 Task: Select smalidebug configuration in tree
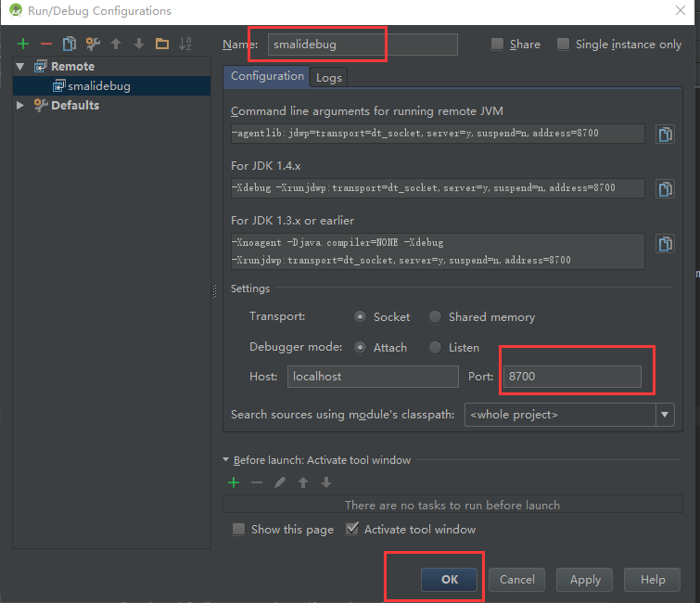[x=111, y=85]
